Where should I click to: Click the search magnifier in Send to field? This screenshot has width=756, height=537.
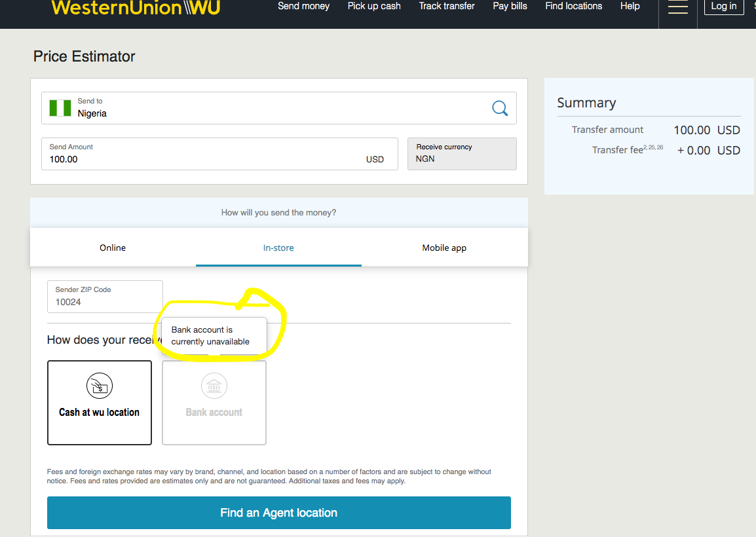click(x=499, y=108)
